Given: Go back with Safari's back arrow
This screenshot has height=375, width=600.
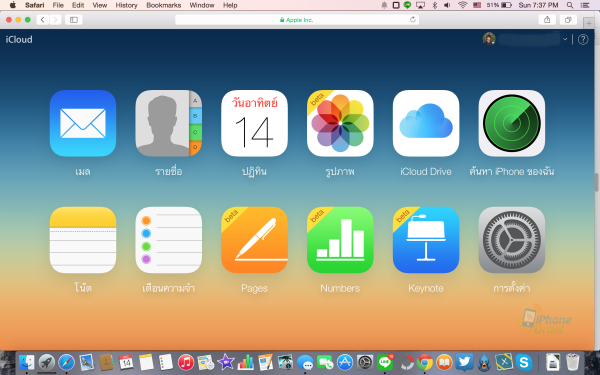Looking at the screenshot, I should (42, 20).
